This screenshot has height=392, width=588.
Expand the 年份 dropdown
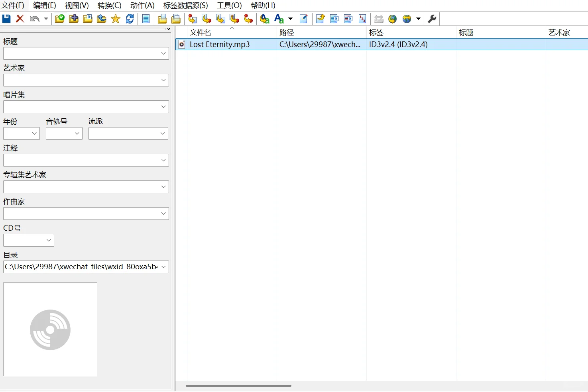tap(34, 133)
